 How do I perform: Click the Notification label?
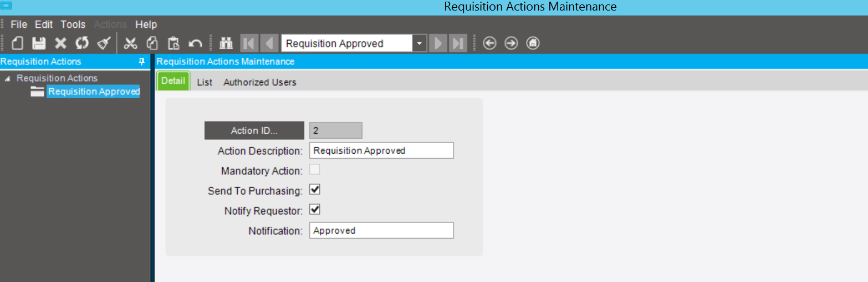(275, 231)
